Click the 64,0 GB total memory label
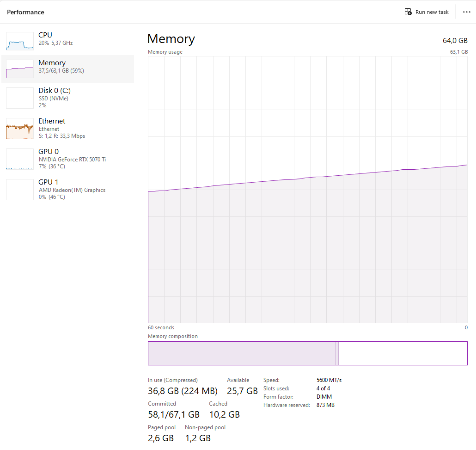Viewport: 476px width, 450px height. pyautogui.click(x=455, y=41)
